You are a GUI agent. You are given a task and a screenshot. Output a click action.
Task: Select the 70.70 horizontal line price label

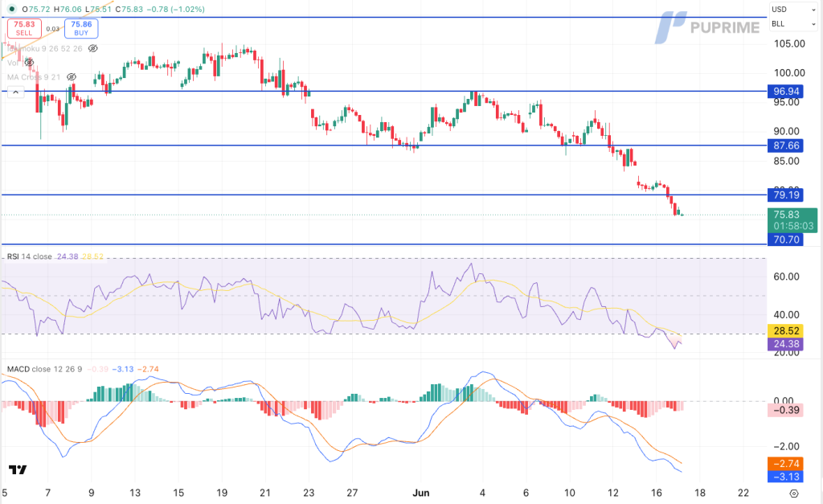pyautogui.click(x=785, y=240)
